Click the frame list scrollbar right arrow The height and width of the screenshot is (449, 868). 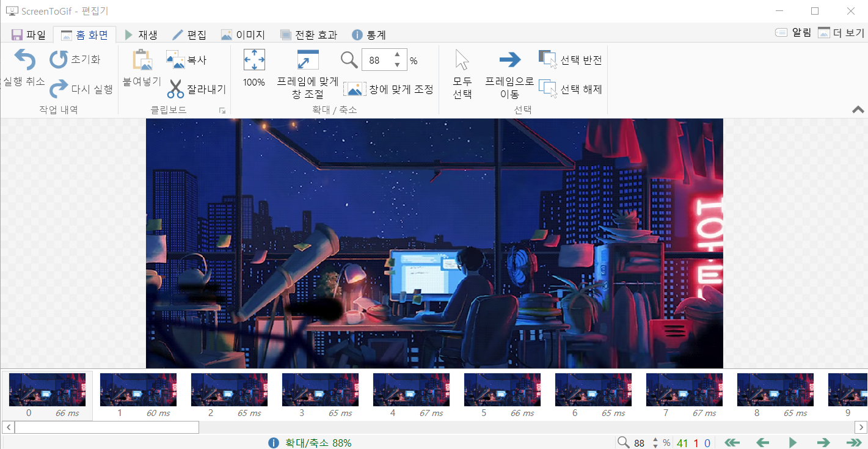[861, 427]
